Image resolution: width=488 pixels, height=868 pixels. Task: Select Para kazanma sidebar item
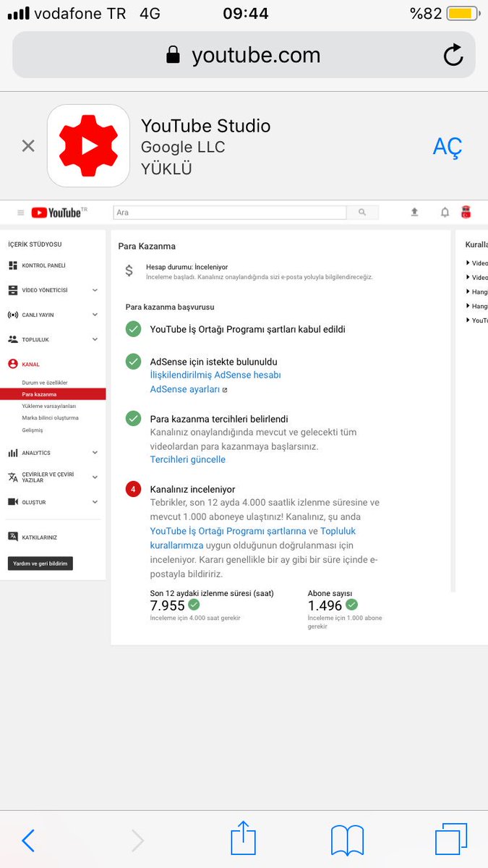[53, 394]
